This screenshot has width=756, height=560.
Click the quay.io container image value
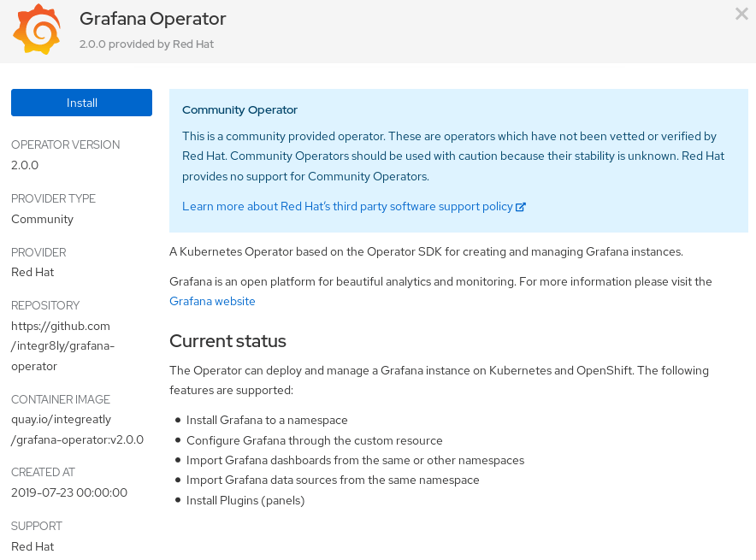point(77,430)
